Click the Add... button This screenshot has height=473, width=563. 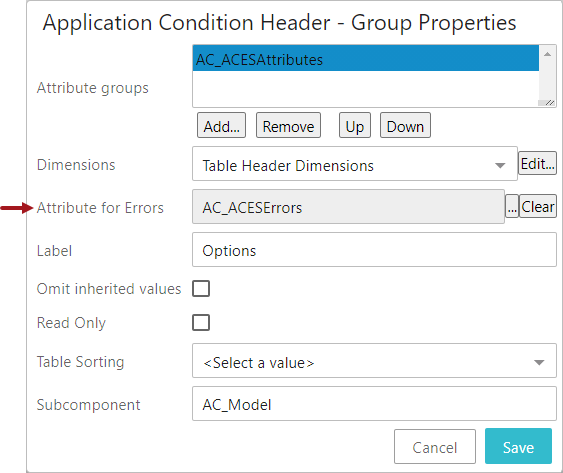[x=221, y=125]
